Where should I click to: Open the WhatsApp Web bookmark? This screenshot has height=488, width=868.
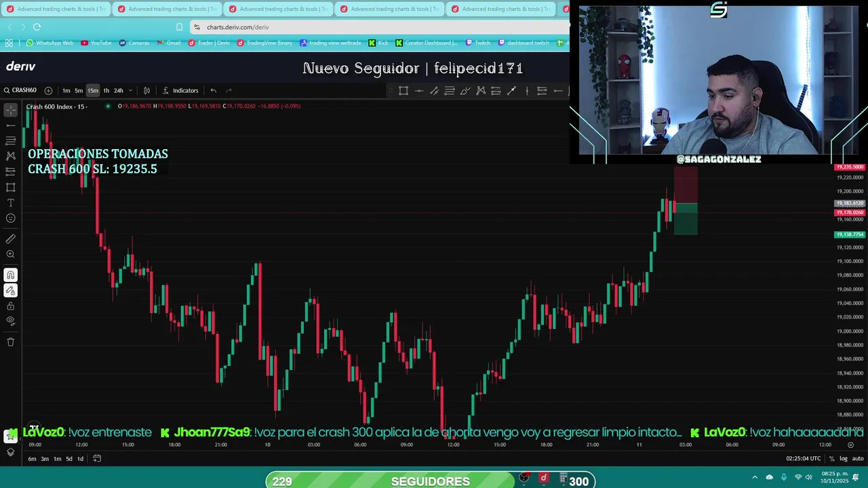tap(50, 43)
